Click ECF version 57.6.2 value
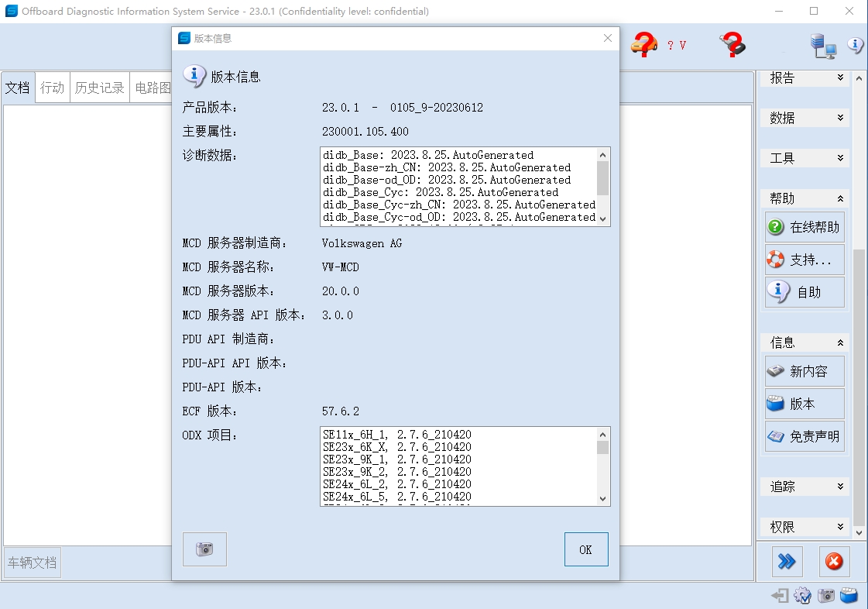 click(x=341, y=411)
